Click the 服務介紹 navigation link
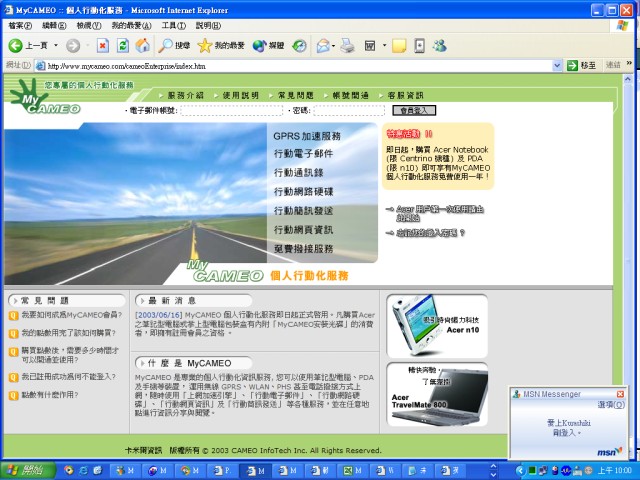640x480 pixels. (x=185, y=96)
